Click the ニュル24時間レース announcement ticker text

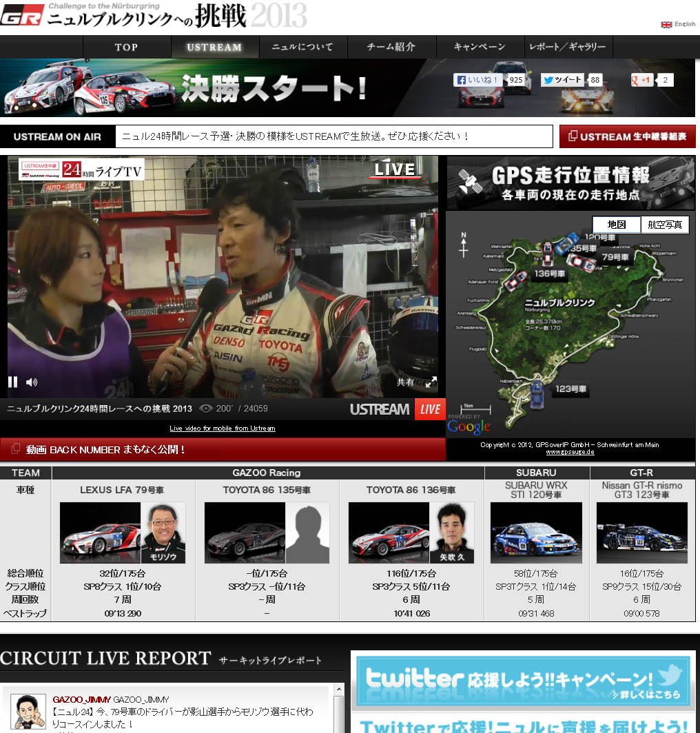point(295,136)
